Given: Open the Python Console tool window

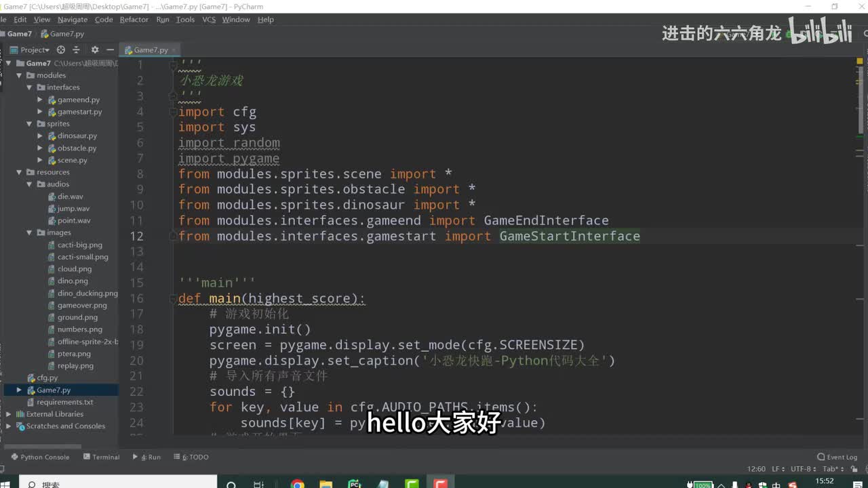Looking at the screenshot, I should [x=41, y=457].
